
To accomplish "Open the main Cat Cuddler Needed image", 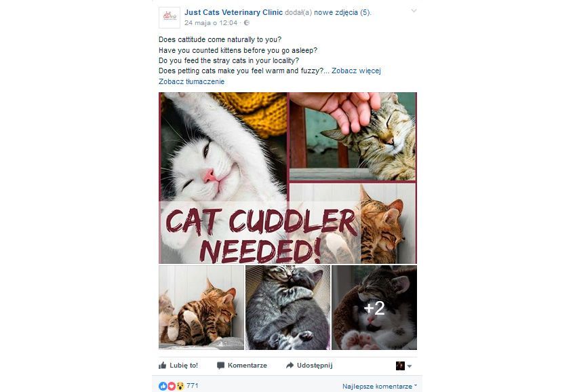I will (288, 178).
